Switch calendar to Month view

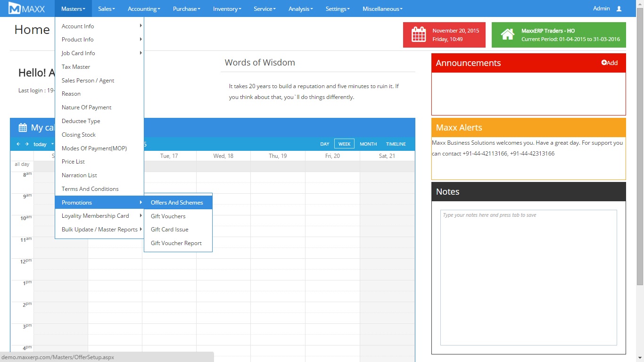point(368,144)
